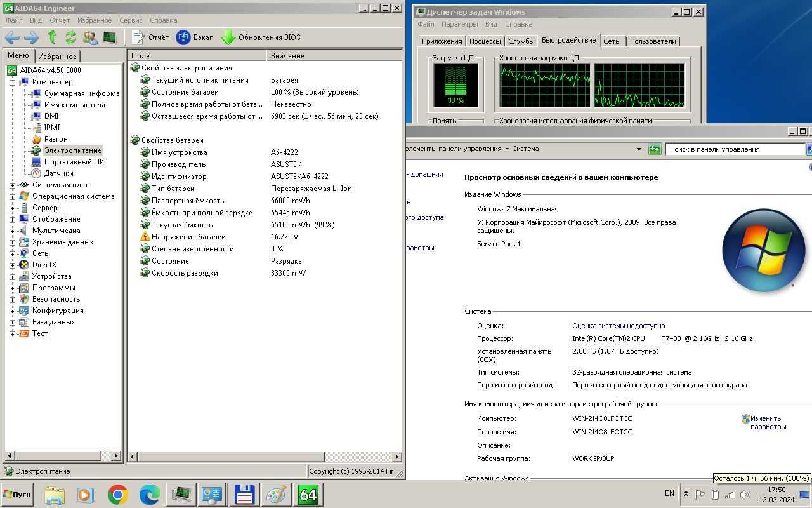
Task: Open File Explorer from the taskbar
Action: [x=55, y=495]
